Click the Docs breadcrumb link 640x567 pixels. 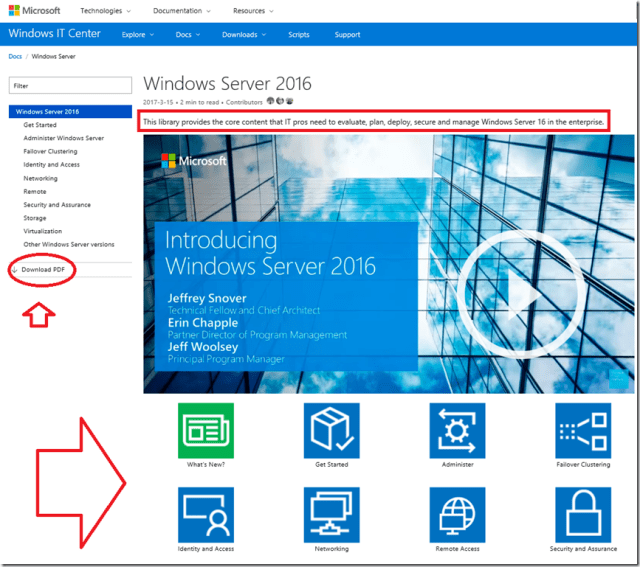pyautogui.click(x=15, y=56)
